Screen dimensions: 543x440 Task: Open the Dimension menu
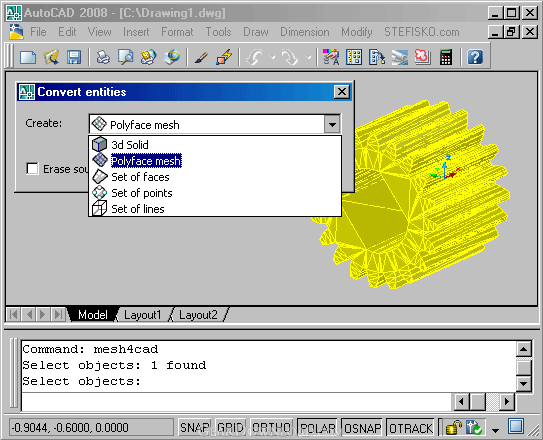pyautogui.click(x=305, y=32)
